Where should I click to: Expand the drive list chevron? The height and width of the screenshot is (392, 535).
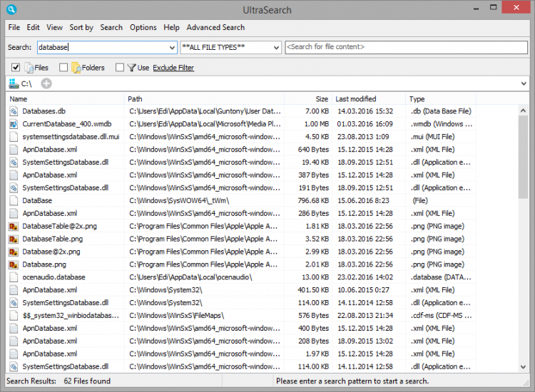[524, 83]
